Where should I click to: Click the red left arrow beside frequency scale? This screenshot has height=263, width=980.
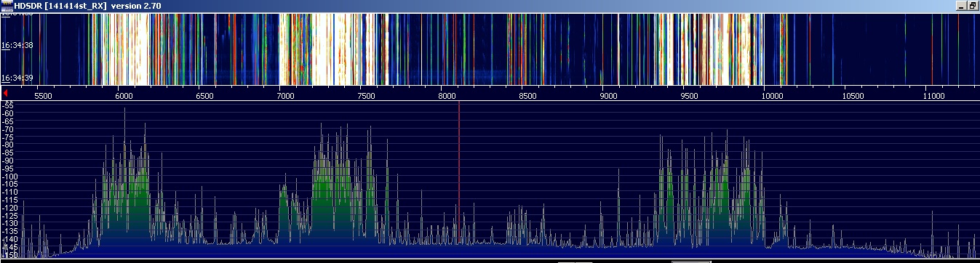pos(6,94)
